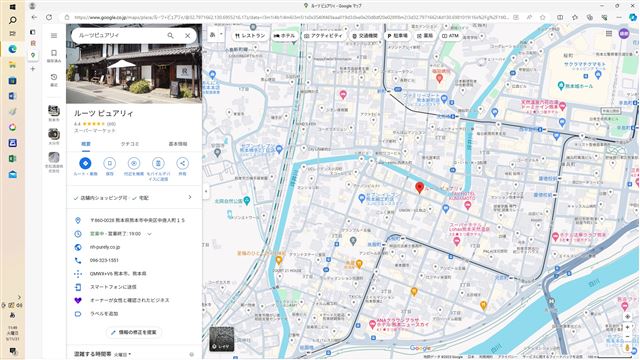The height and width of the screenshot is (360, 640).
Task: Click the browser back arrow
Action: tap(34, 18)
